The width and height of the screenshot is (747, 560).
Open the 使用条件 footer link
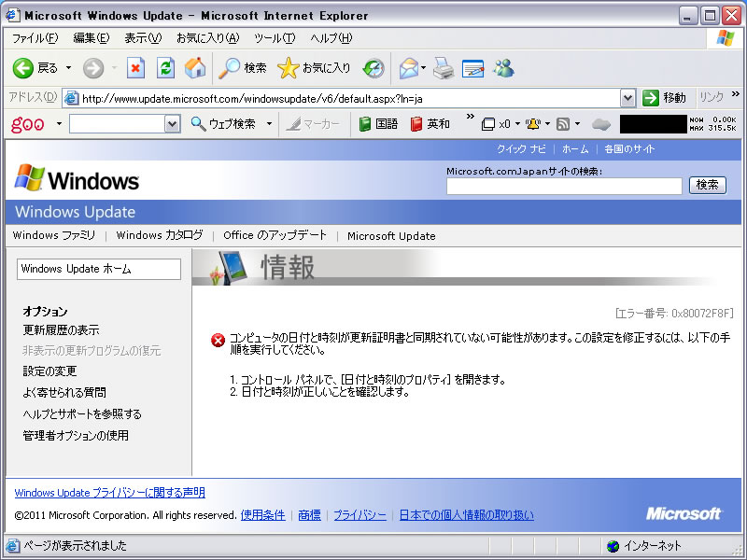pyautogui.click(x=263, y=515)
